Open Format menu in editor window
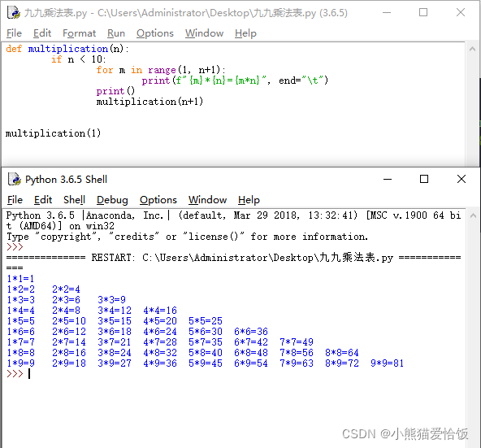This screenshot has width=481, height=448. click(x=79, y=33)
